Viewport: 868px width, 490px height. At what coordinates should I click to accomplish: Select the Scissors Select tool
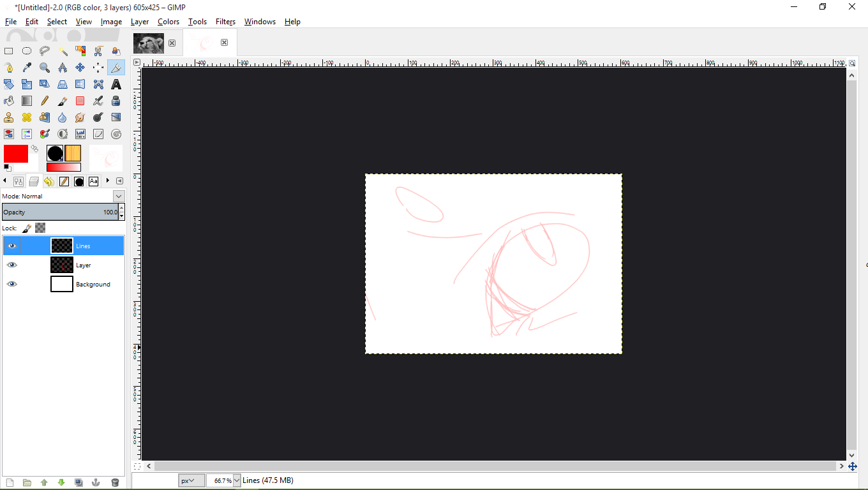coord(98,50)
